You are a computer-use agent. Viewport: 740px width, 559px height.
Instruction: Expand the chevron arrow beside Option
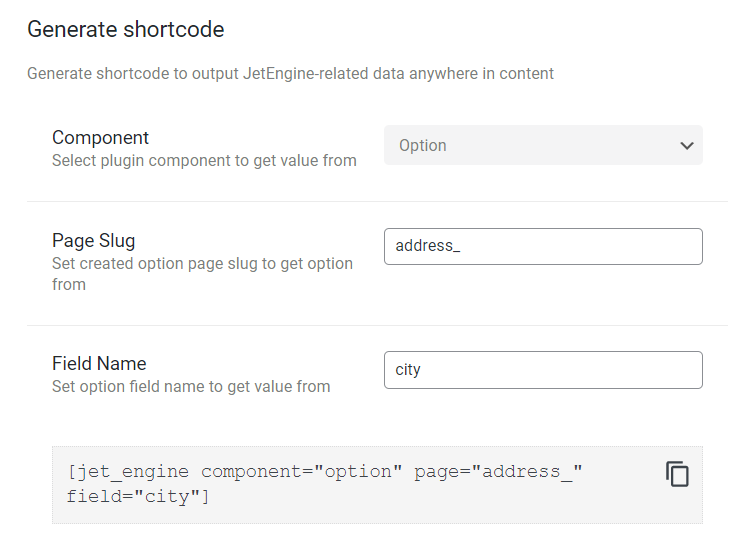point(687,145)
